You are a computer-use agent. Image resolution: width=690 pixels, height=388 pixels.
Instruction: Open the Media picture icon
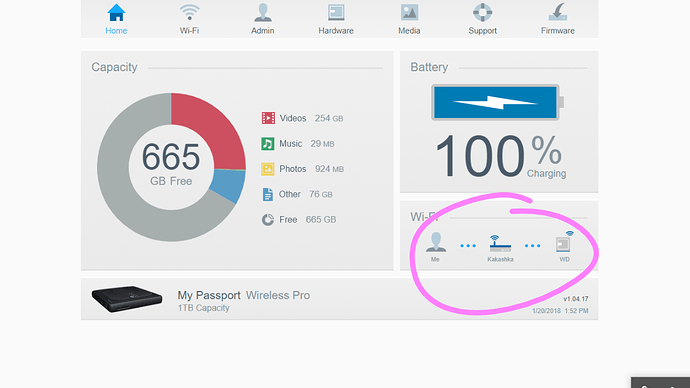click(409, 12)
